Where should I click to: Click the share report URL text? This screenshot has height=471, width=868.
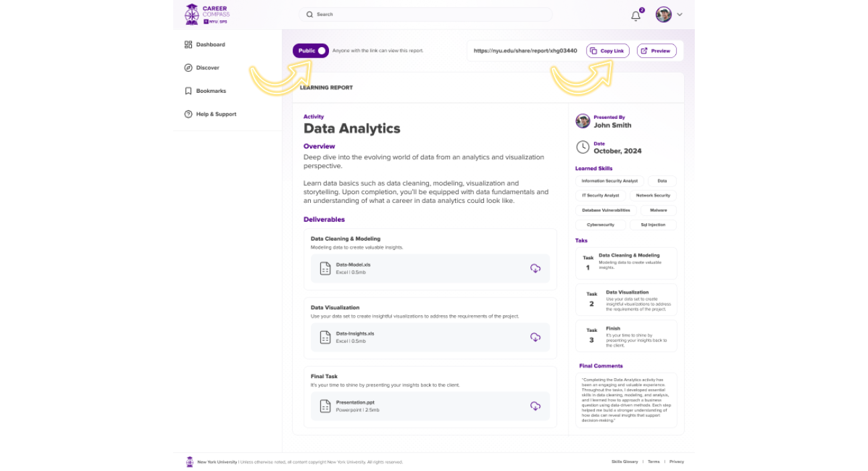coord(525,51)
